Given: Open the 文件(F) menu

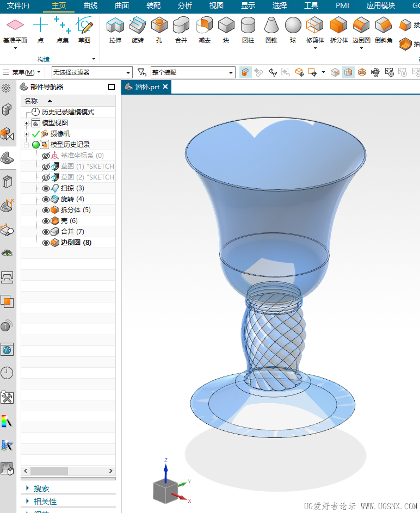Looking at the screenshot, I should pos(18,5).
